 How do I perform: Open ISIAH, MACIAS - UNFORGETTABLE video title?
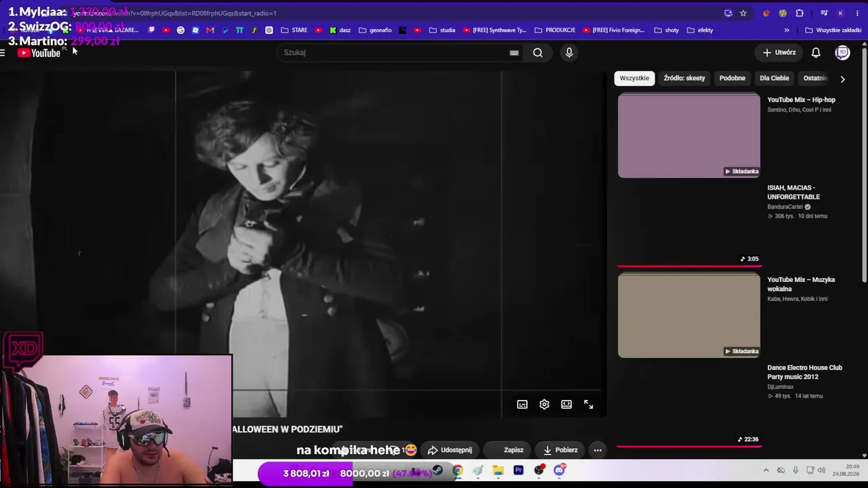(x=793, y=192)
